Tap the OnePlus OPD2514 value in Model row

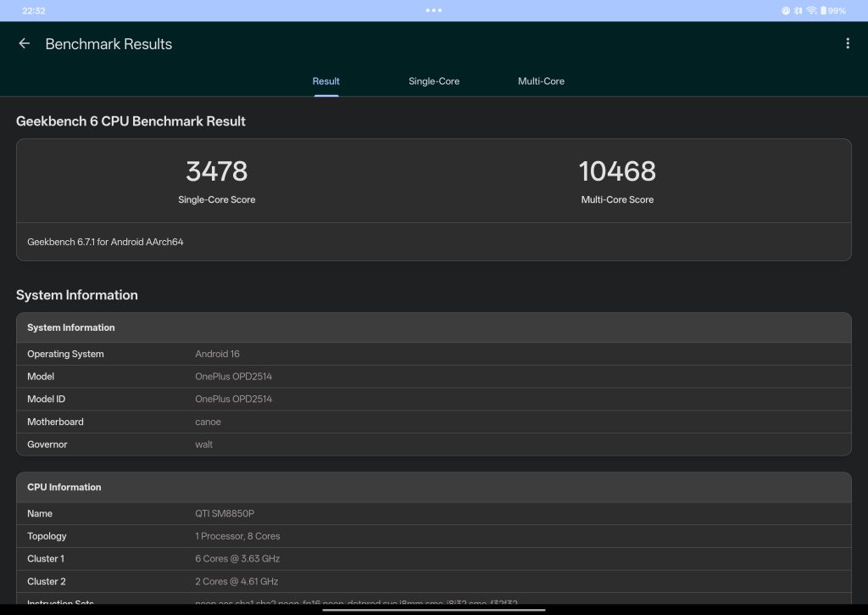click(233, 376)
